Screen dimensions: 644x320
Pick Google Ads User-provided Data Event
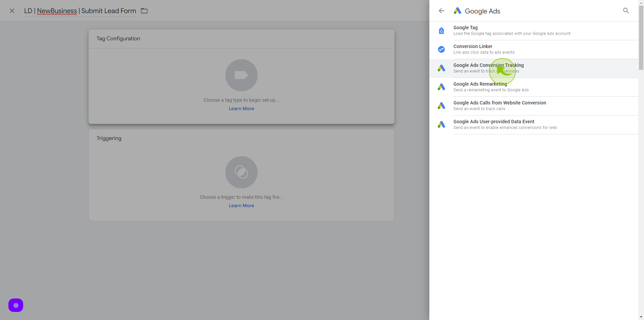[534, 125]
